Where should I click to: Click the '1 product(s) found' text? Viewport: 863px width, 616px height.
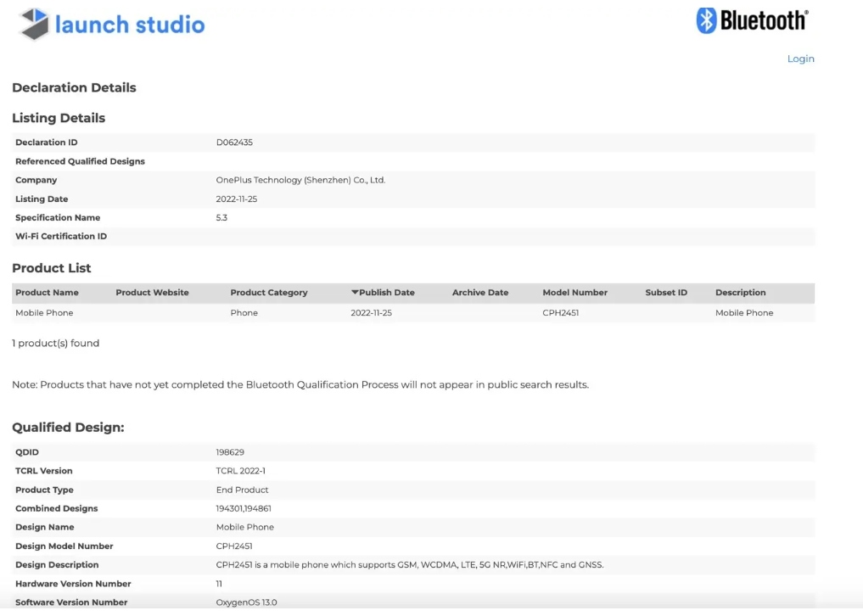coord(56,343)
